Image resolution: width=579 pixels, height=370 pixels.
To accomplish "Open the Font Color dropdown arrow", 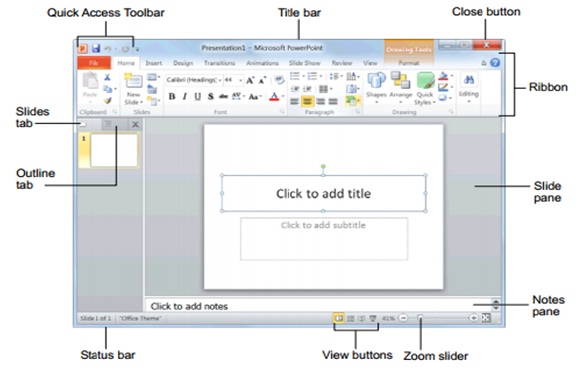I will 283,97.
